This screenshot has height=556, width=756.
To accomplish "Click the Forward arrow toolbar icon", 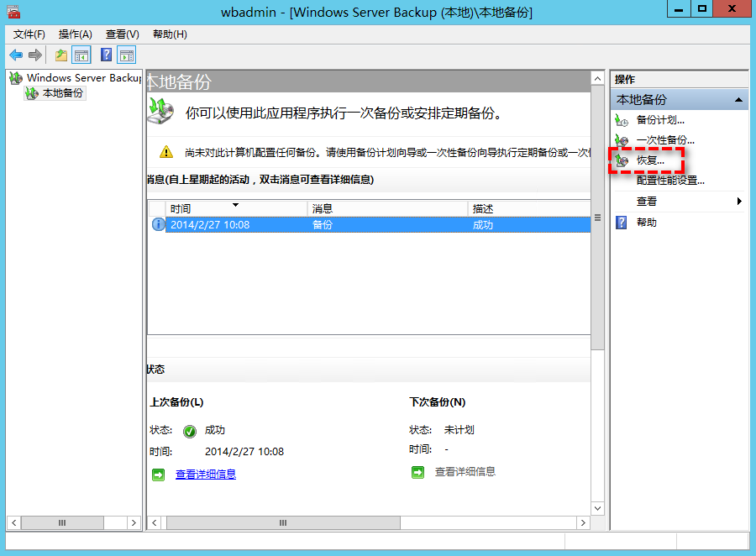I will click(34, 55).
